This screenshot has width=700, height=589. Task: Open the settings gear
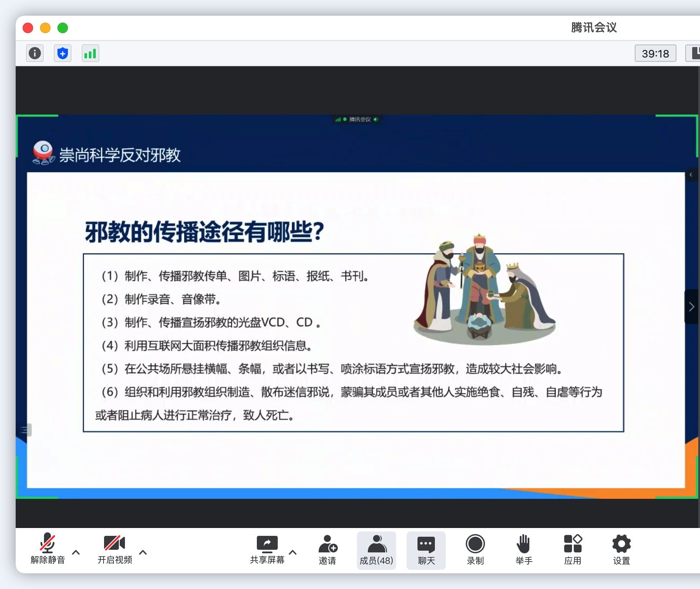pos(621,550)
